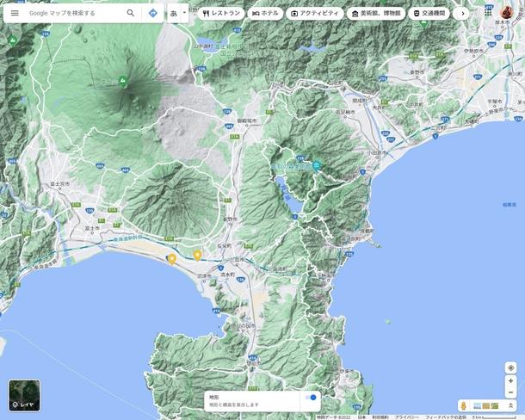The image size is (525, 420).
Task: Click the レイヤ satellite layer thumbnail
Action: pyautogui.click(x=24, y=396)
